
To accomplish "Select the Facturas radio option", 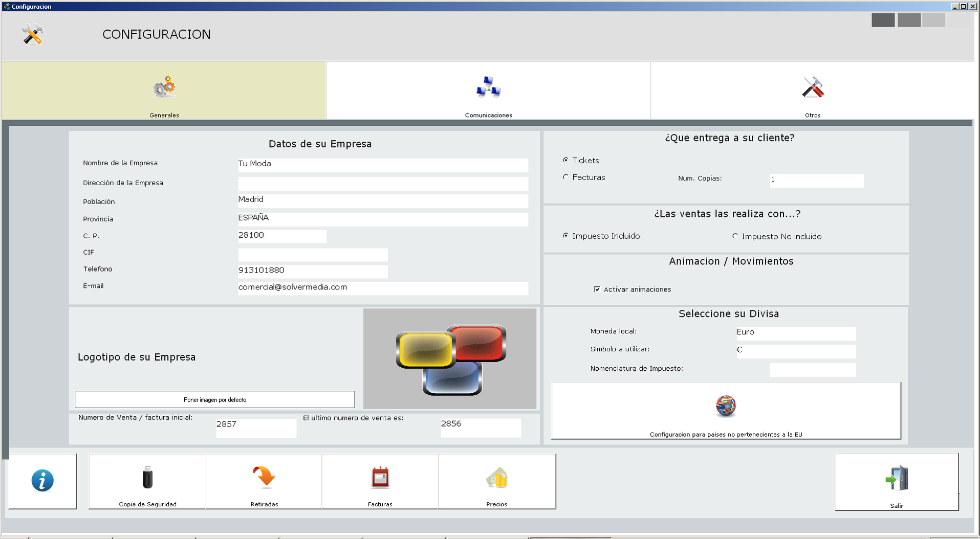I will 565,177.
